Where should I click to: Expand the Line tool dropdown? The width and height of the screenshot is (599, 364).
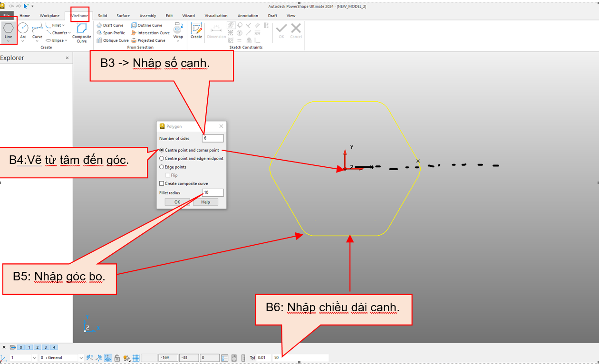tap(9, 41)
